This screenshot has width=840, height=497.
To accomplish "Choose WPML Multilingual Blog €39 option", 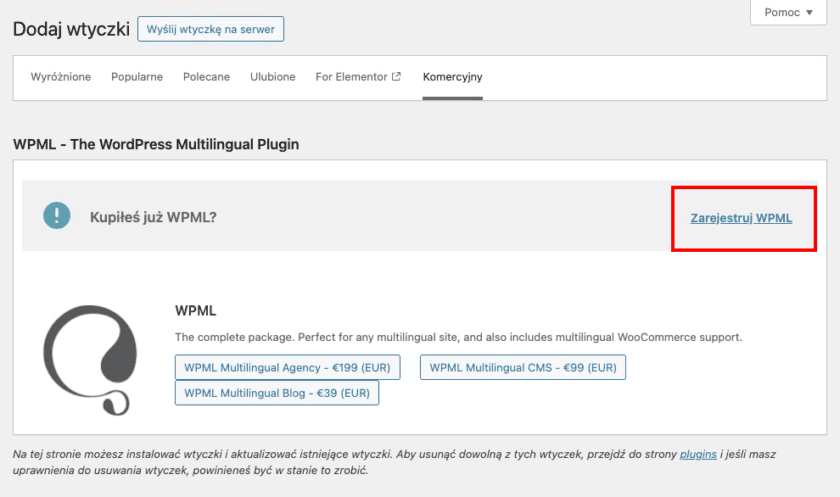I will 277,393.
